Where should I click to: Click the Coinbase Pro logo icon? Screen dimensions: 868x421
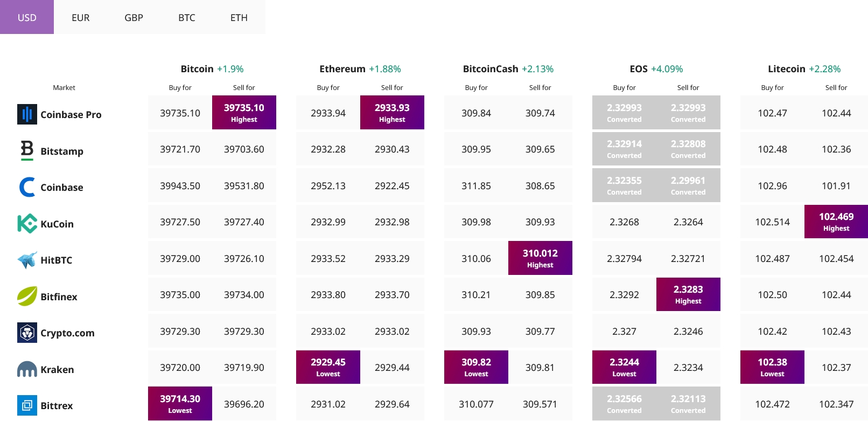pyautogui.click(x=27, y=114)
